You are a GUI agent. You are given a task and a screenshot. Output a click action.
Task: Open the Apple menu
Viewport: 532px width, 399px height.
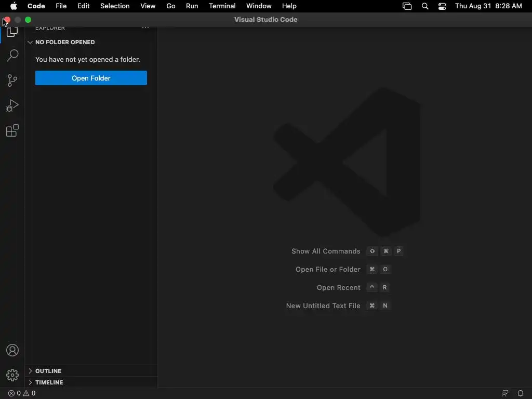click(x=14, y=6)
